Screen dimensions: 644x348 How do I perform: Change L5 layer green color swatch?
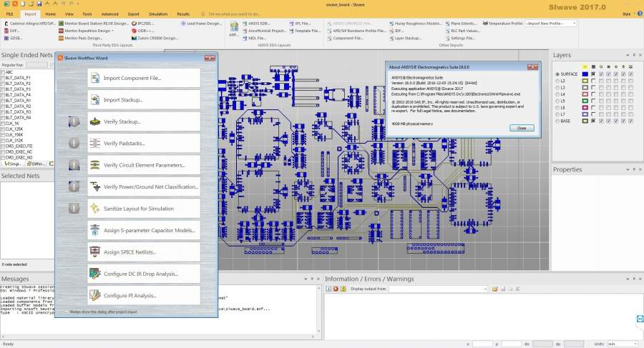point(585,101)
